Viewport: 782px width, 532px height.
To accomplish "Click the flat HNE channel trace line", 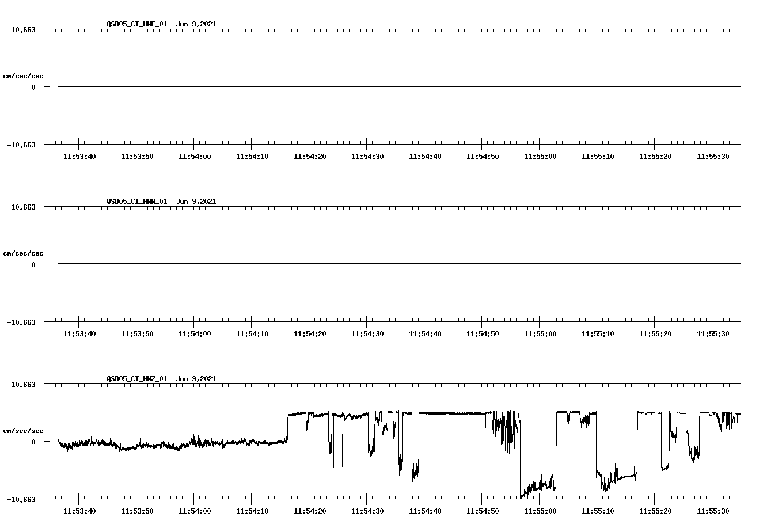I will point(399,86).
